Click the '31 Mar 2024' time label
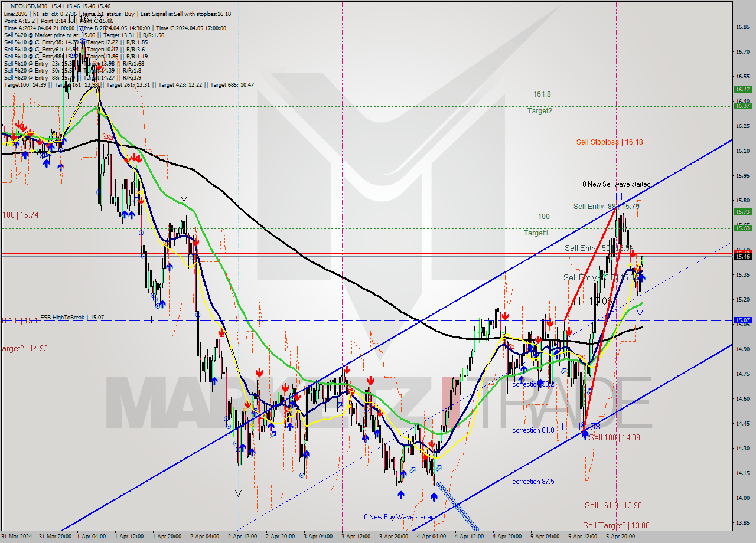The image size is (756, 543). coord(16,537)
